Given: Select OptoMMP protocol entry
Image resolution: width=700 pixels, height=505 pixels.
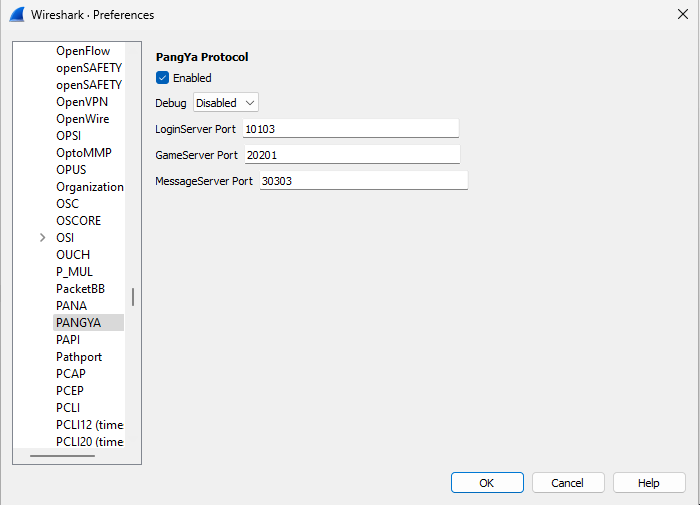Looking at the screenshot, I should [x=84, y=153].
